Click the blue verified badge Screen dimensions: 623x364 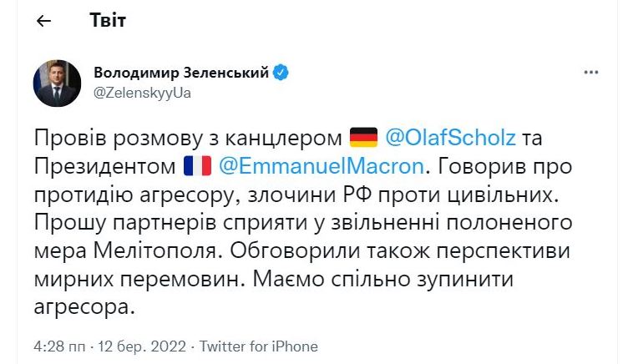[x=281, y=73]
